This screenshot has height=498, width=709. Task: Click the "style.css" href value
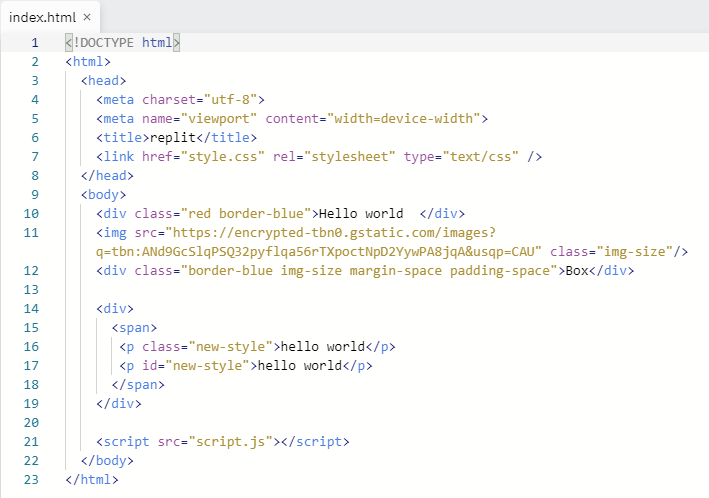point(222,157)
